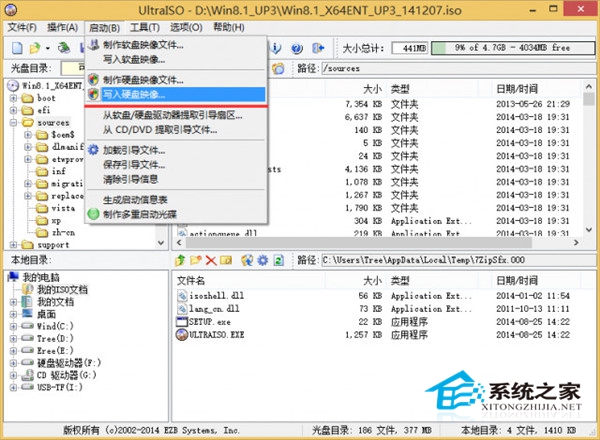This screenshot has width=600, height=440.
Task: Click the Open CD/DVD disc icon
Action: point(64,48)
